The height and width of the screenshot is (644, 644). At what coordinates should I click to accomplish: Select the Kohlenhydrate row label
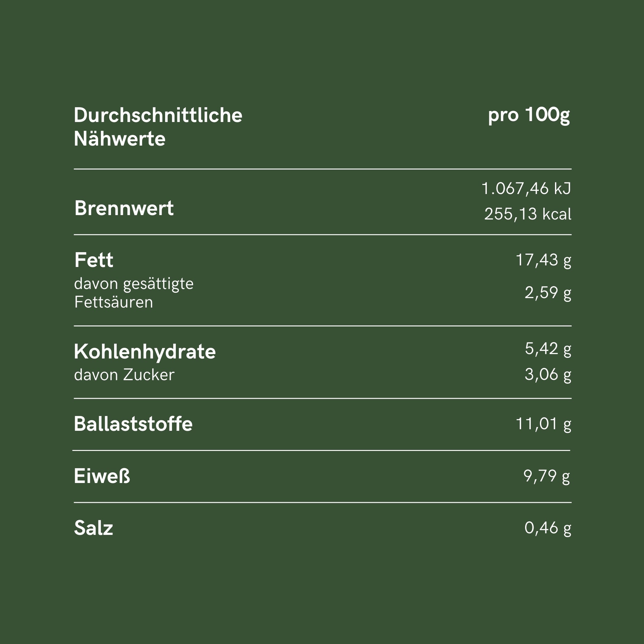point(145,352)
